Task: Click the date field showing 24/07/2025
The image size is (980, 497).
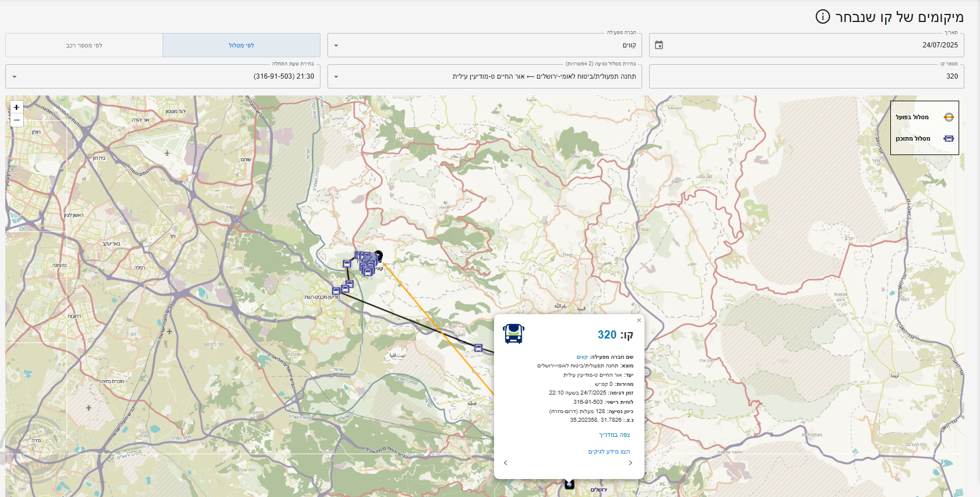Action: (x=806, y=45)
